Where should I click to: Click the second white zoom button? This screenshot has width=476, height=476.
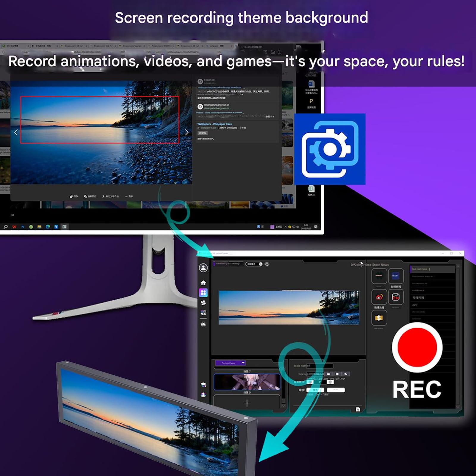(336, 390)
